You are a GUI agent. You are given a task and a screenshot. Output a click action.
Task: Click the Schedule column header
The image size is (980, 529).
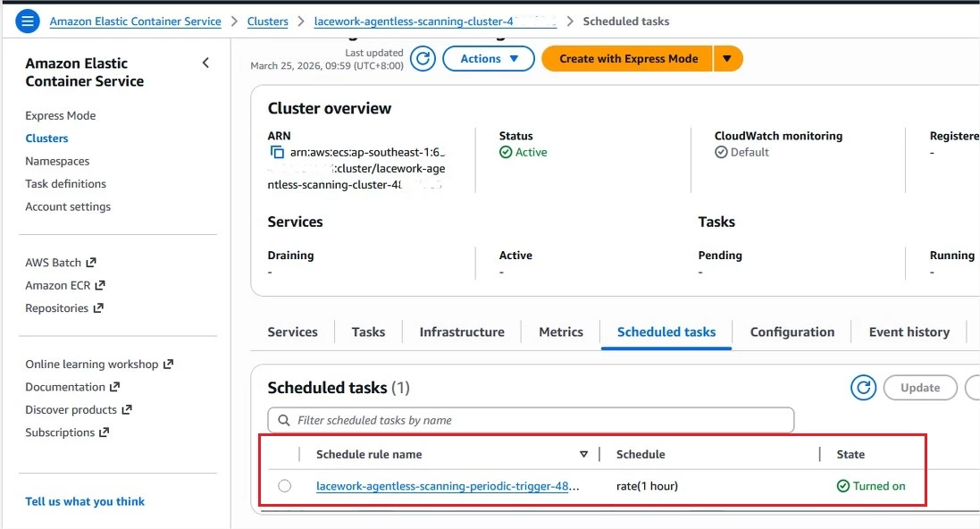click(x=641, y=455)
